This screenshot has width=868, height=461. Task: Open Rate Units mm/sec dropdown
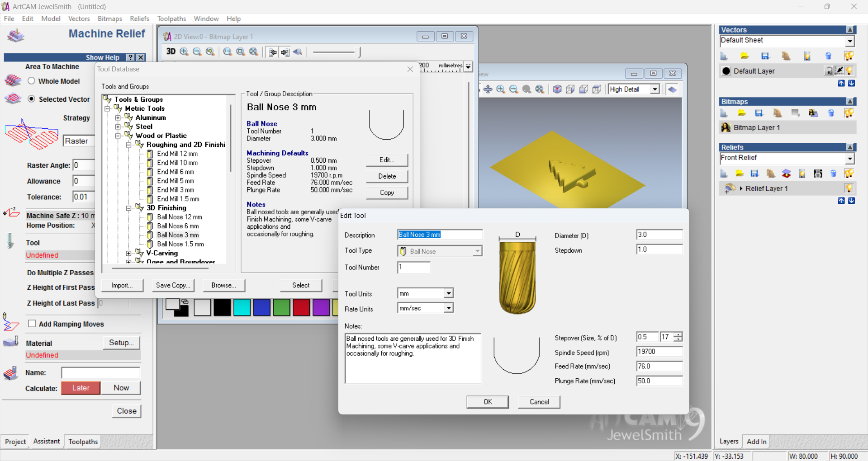pos(448,308)
